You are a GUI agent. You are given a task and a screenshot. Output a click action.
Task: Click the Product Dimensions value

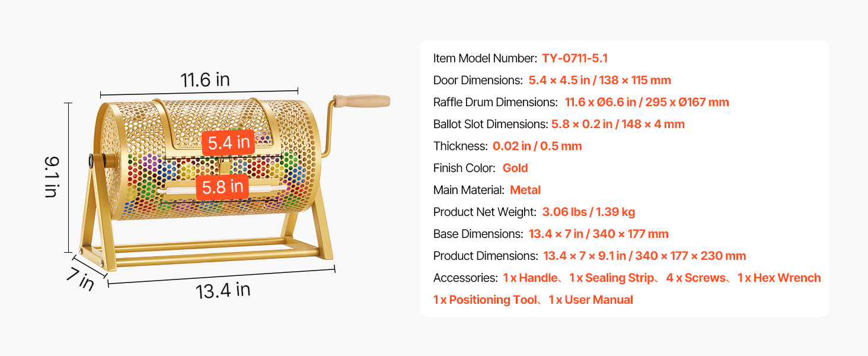tap(644, 256)
